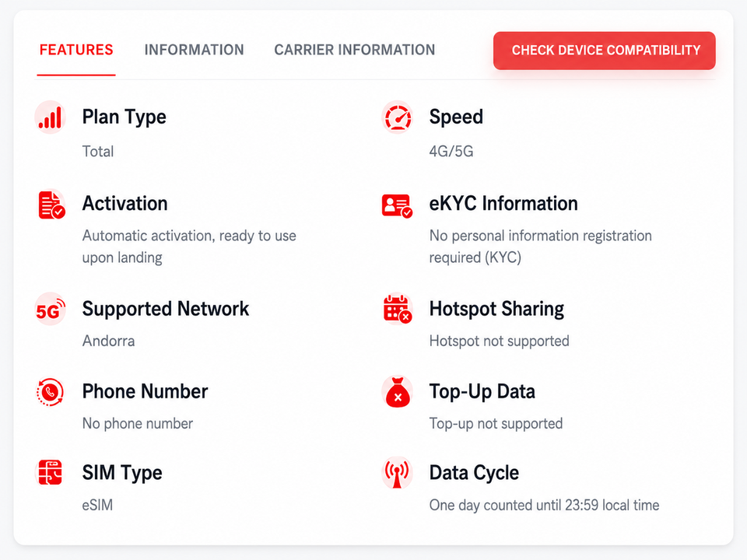Click the Top-Up Data money bag icon

pyautogui.click(x=398, y=392)
